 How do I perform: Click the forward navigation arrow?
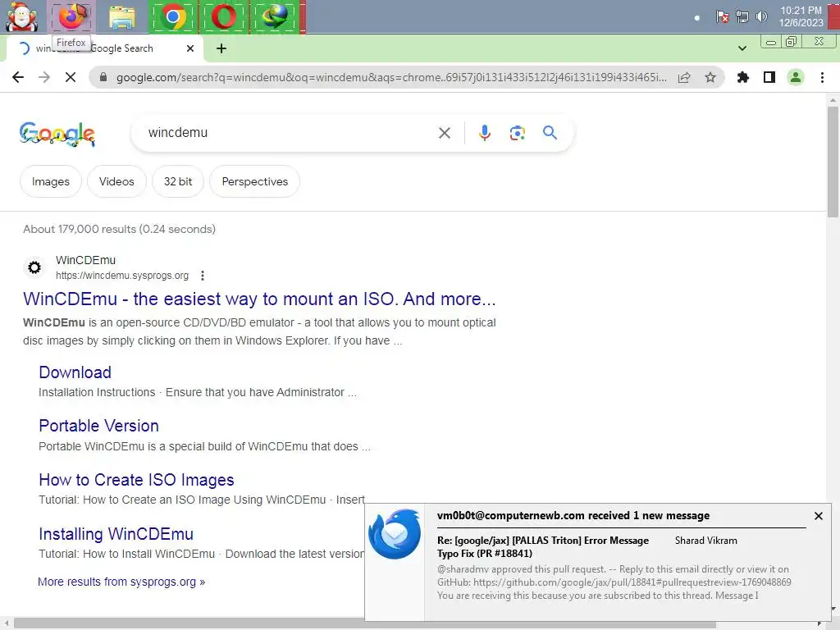click(x=44, y=78)
